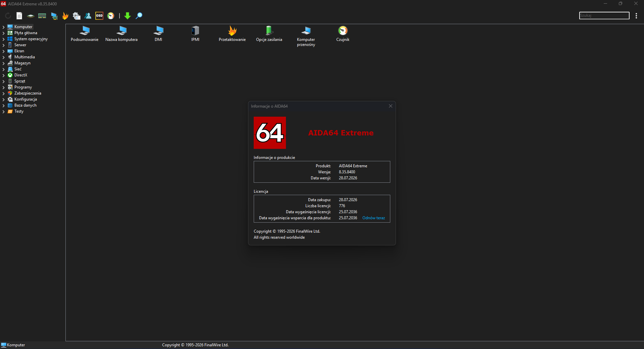The width and height of the screenshot is (644, 349).
Task: Click the users toolbar icon
Action: coord(88,16)
